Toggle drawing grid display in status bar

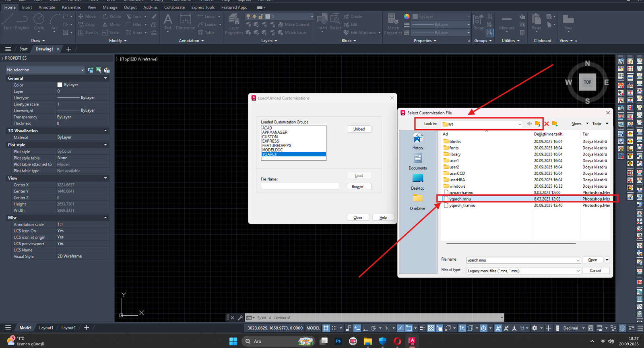[326, 328]
